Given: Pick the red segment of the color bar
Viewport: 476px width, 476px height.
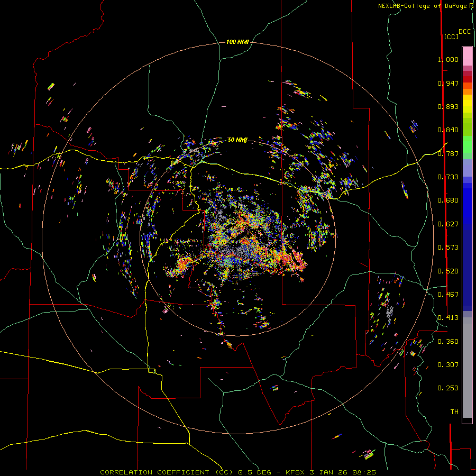Looking at the screenshot, I should click(x=467, y=79).
